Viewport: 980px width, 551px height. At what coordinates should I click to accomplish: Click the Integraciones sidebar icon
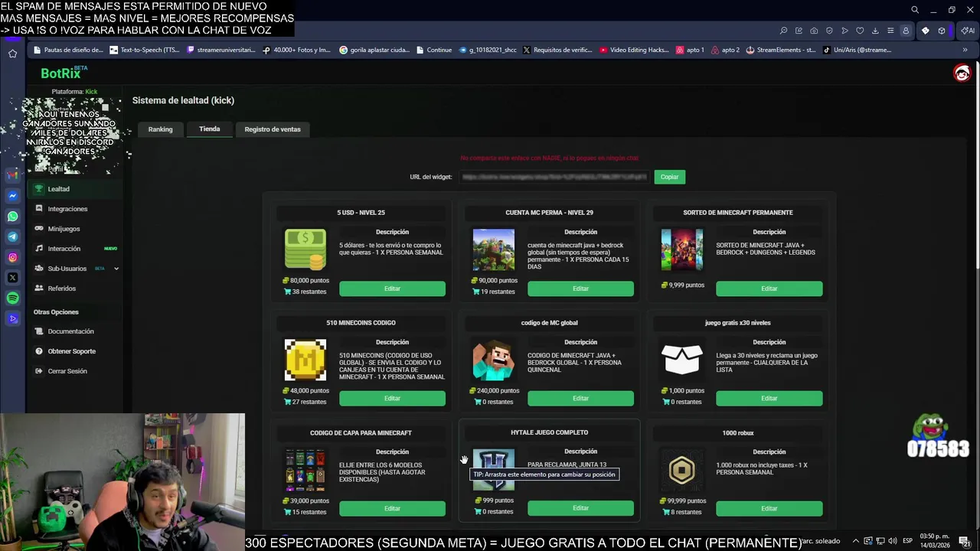tap(39, 208)
